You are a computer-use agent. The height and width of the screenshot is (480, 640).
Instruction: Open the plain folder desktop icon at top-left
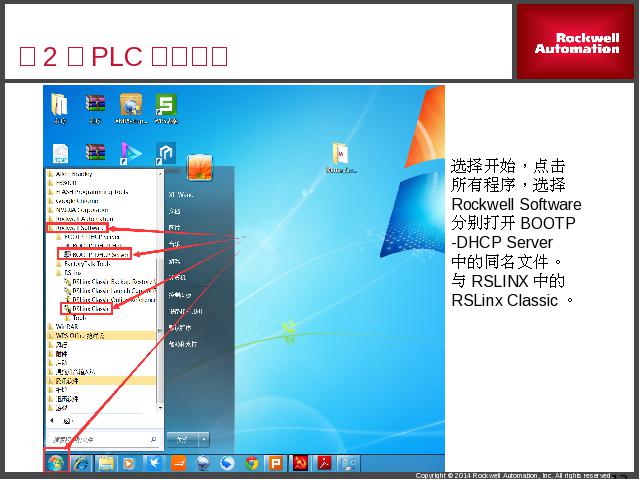click(60, 108)
